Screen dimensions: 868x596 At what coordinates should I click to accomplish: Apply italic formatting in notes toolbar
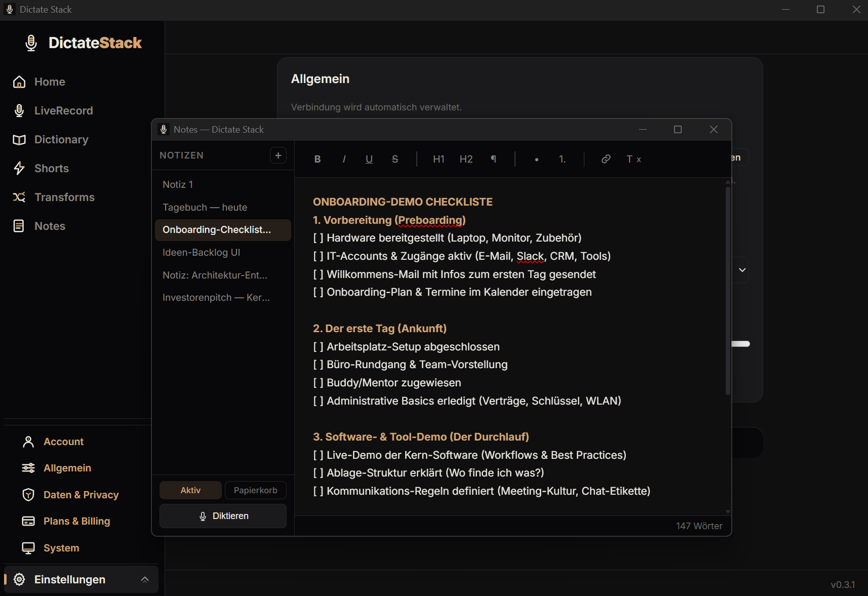coord(344,159)
